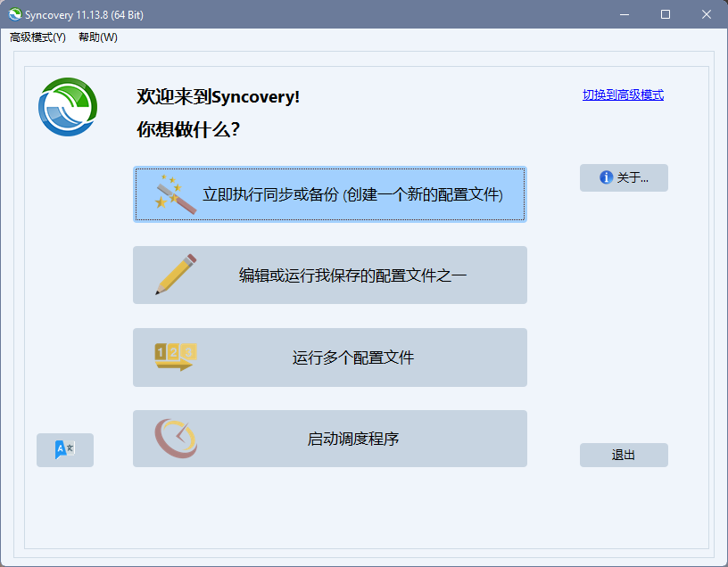Click the language switcher button bottom left

[64, 450]
